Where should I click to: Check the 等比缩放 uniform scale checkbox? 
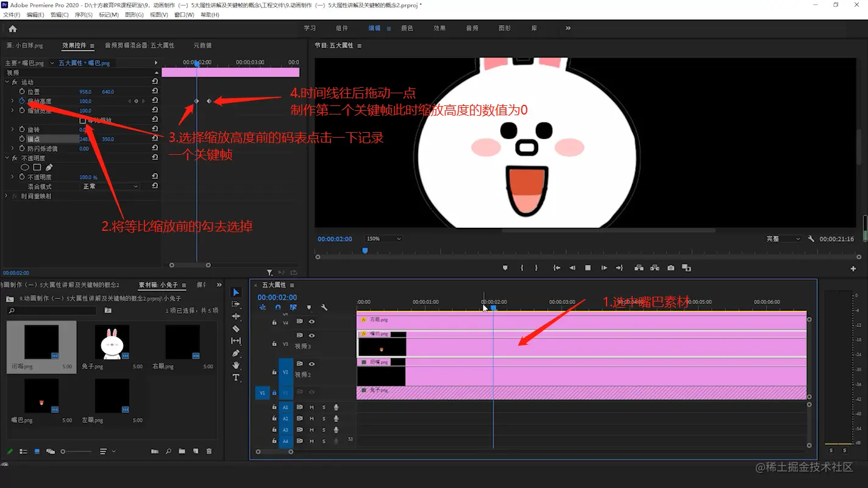pyautogui.click(x=83, y=121)
